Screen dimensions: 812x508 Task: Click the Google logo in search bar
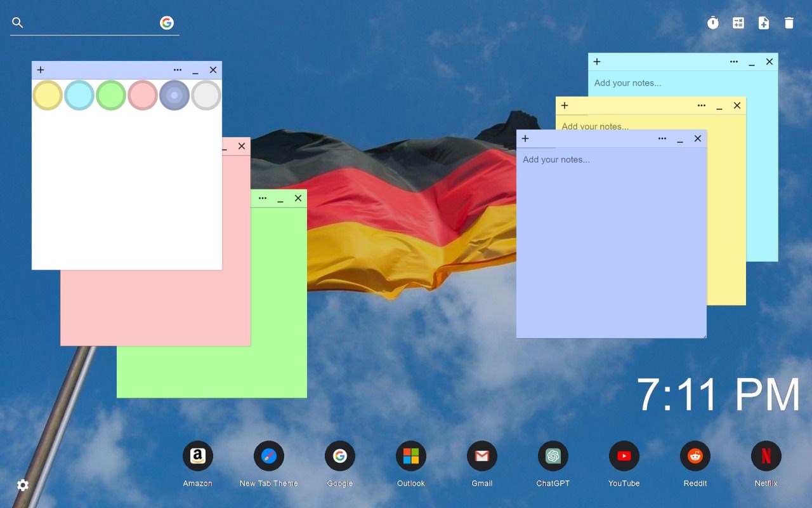[167, 23]
